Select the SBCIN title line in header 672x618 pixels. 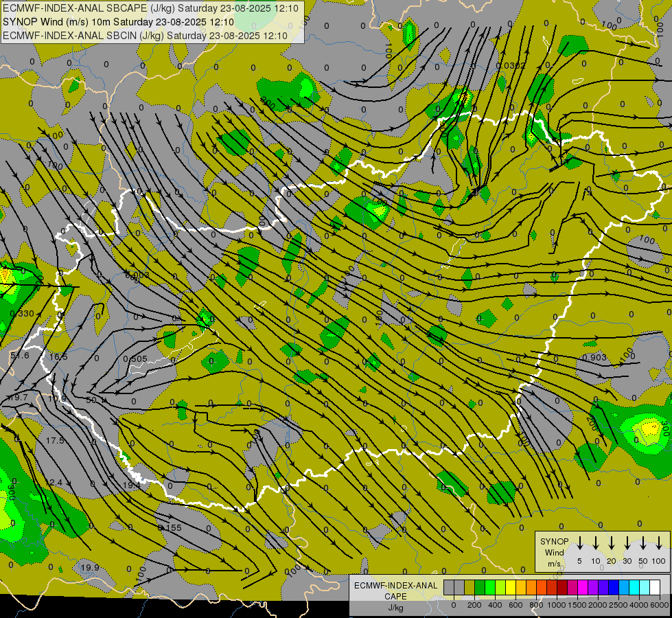click(x=145, y=36)
